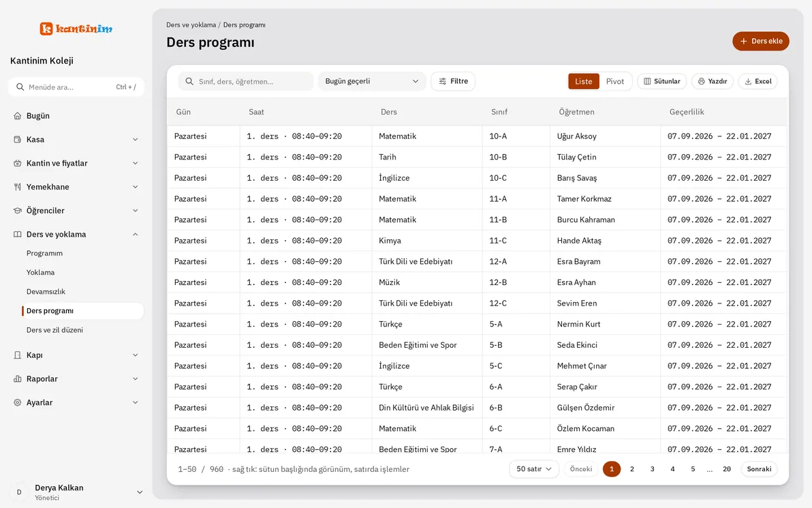The height and width of the screenshot is (508, 812).
Task: Expand the Ayarlar chevron
Action: (x=135, y=403)
